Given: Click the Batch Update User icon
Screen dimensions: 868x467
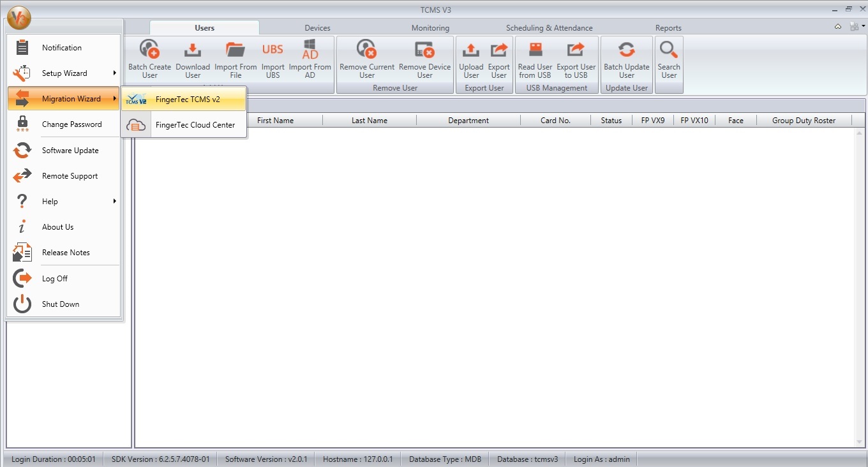Looking at the screenshot, I should pos(627,50).
